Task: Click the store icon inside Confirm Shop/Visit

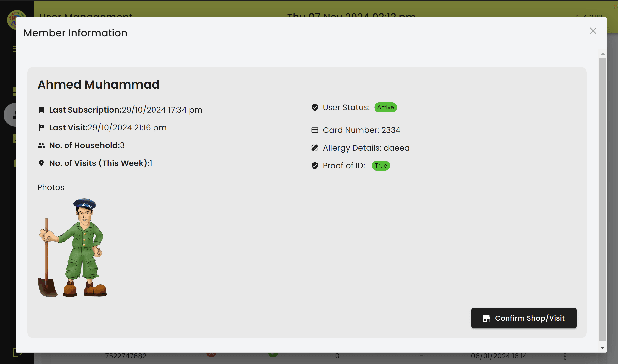Action: pyautogui.click(x=486, y=318)
